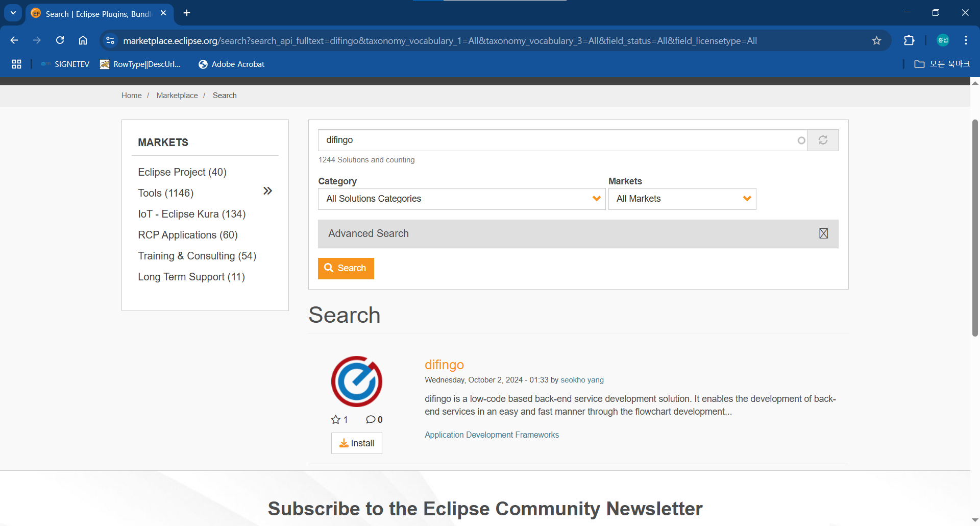Bookmark this page with the star icon
The height and width of the screenshot is (526, 980).
[x=876, y=41]
